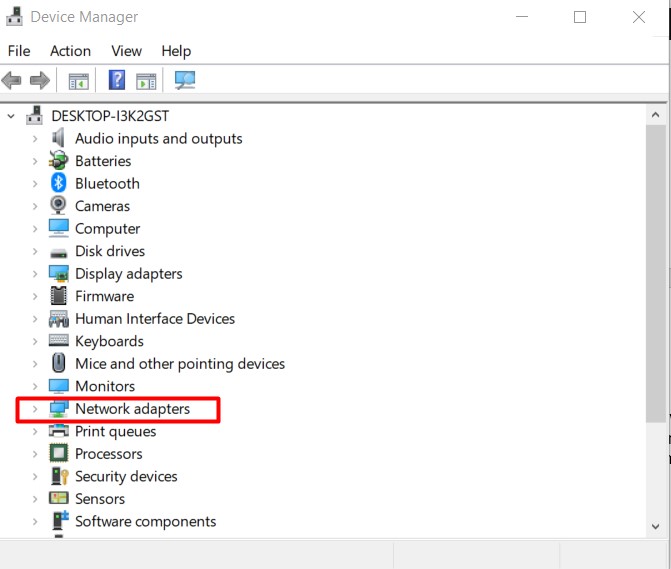The width and height of the screenshot is (671, 569).
Task: Collapse the DESKTOP-I3K2GST root node
Action: click(x=11, y=116)
